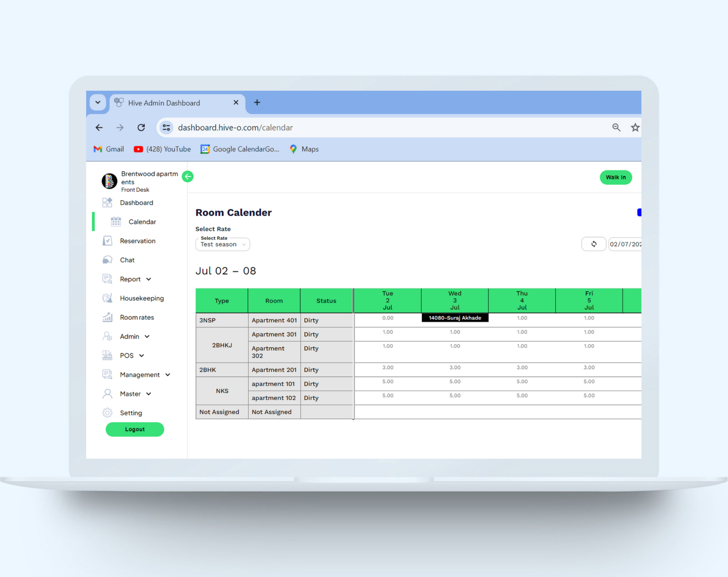Click the browser zoom magnifier icon
This screenshot has width=728, height=577.
click(x=616, y=128)
